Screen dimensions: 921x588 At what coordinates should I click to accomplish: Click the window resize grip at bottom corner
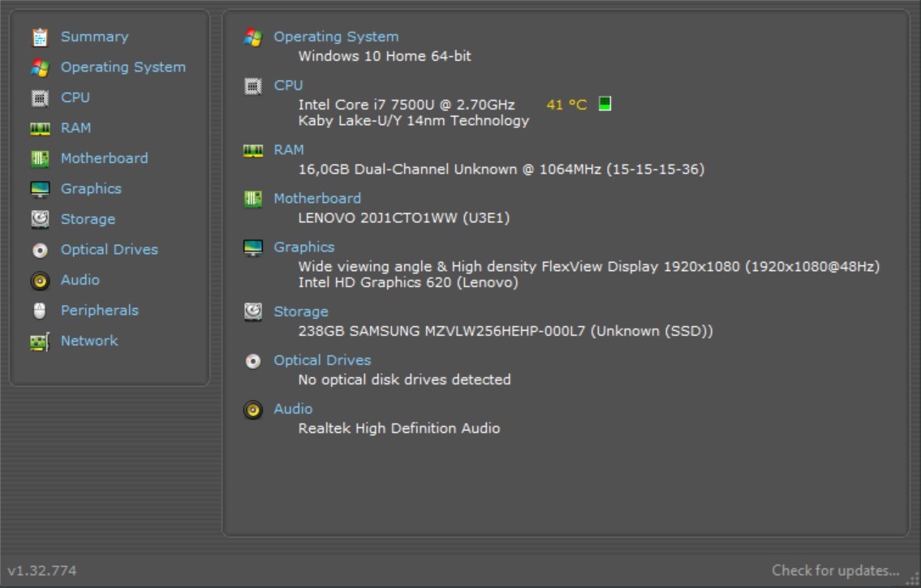click(x=912, y=579)
